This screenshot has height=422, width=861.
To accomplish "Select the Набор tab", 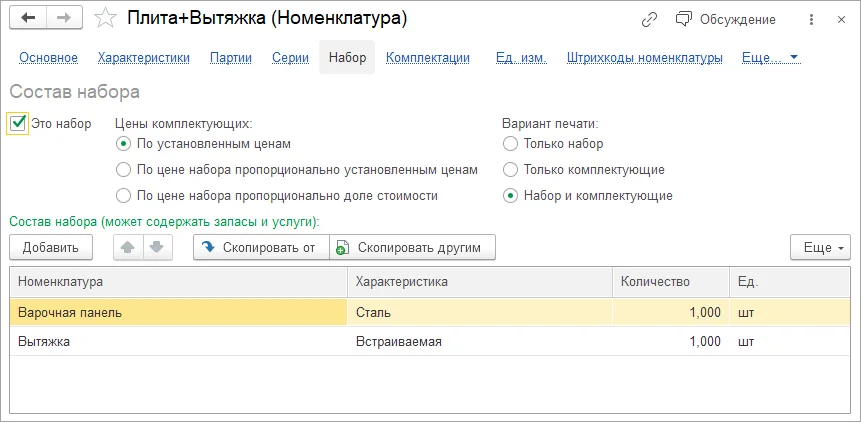I will tap(347, 58).
